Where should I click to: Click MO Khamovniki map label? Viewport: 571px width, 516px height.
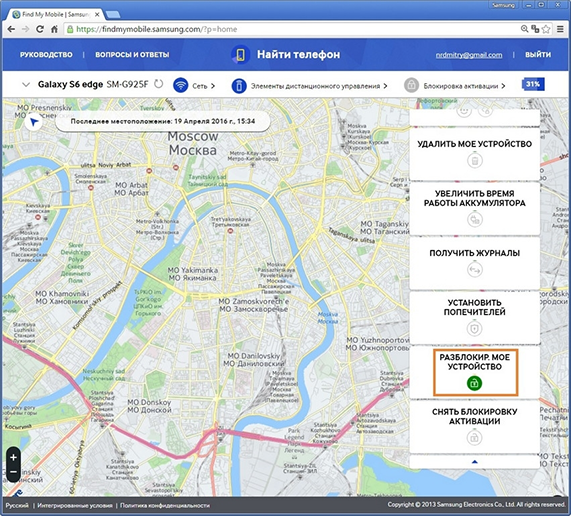click(x=62, y=298)
